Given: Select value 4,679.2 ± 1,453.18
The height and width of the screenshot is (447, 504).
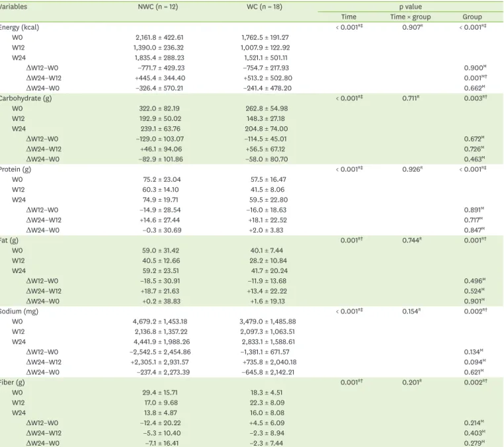Looking at the screenshot, I should click(x=160, y=321).
